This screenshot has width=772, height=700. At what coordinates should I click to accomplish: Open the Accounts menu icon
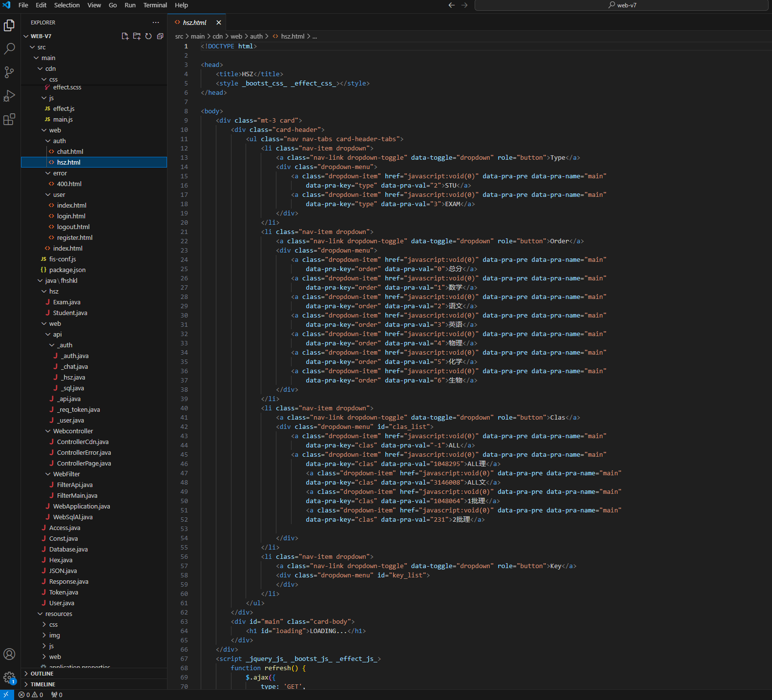[9, 654]
